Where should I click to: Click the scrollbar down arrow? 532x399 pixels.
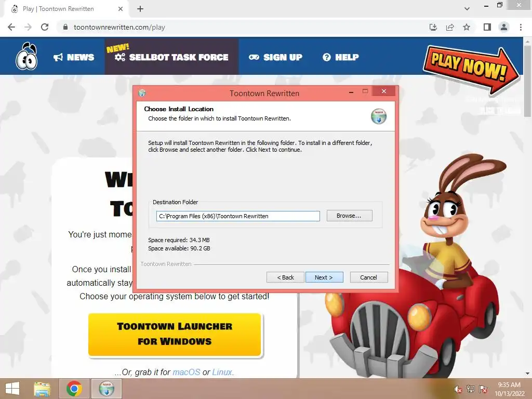coord(528,374)
